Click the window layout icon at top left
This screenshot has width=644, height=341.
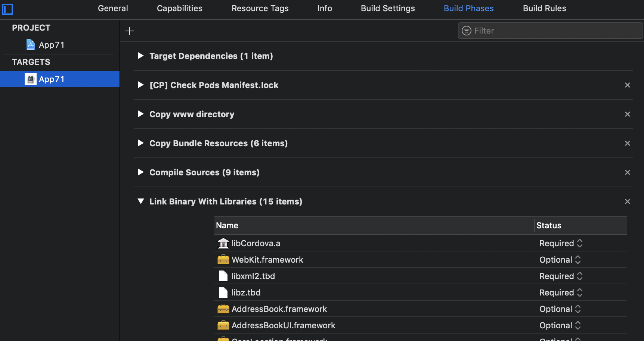[8, 9]
